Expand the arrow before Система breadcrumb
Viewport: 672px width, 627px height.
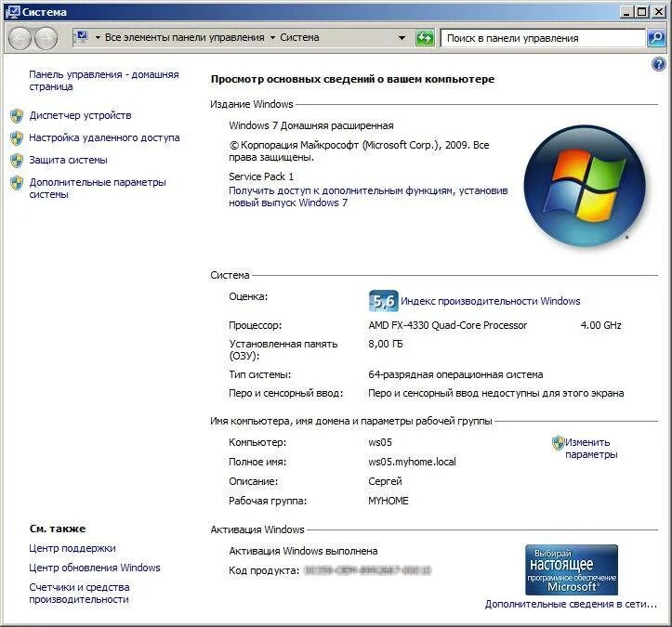pyautogui.click(x=272, y=38)
